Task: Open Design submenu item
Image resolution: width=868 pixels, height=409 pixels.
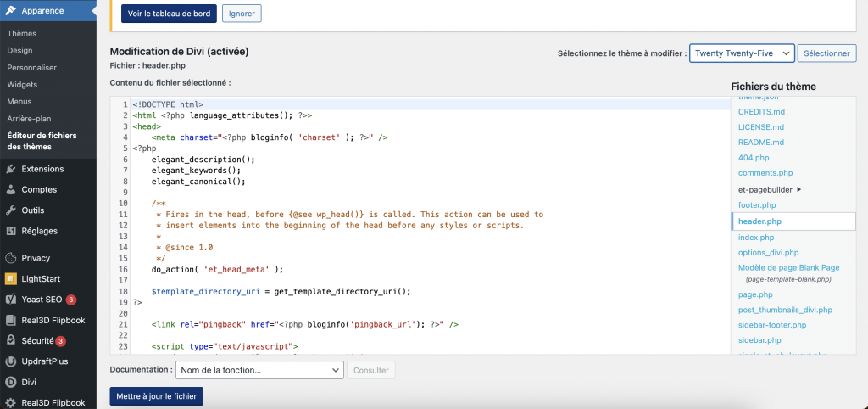Action: pos(20,50)
